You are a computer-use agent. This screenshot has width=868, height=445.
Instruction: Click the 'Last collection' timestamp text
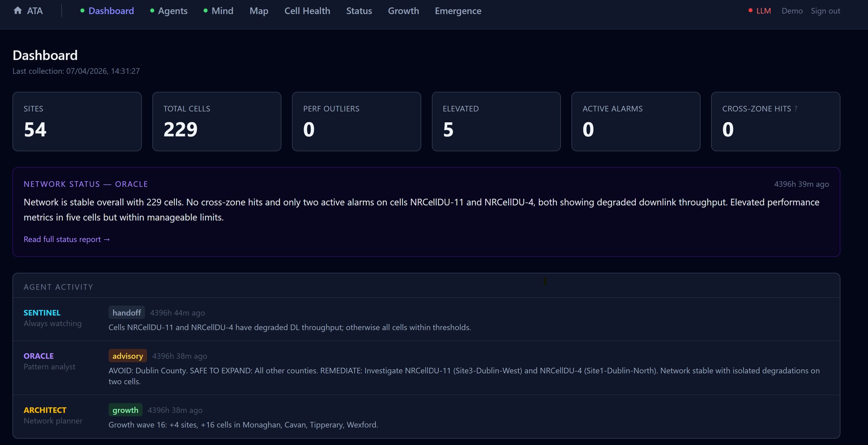click(76, 71)
